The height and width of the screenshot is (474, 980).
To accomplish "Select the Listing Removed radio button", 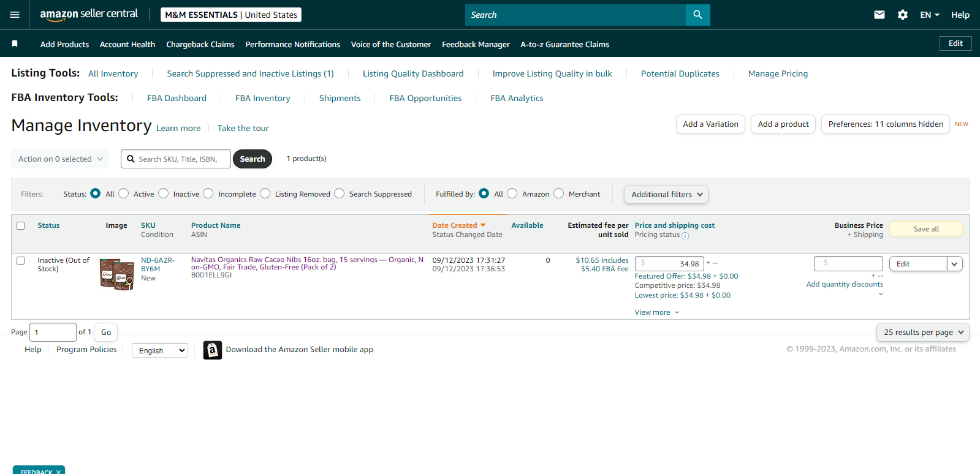I will 265,194.
